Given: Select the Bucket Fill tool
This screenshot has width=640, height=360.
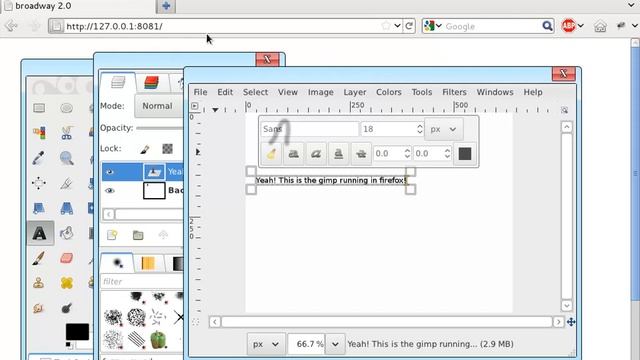Looking at the screenshot, I should pos(67,233).
